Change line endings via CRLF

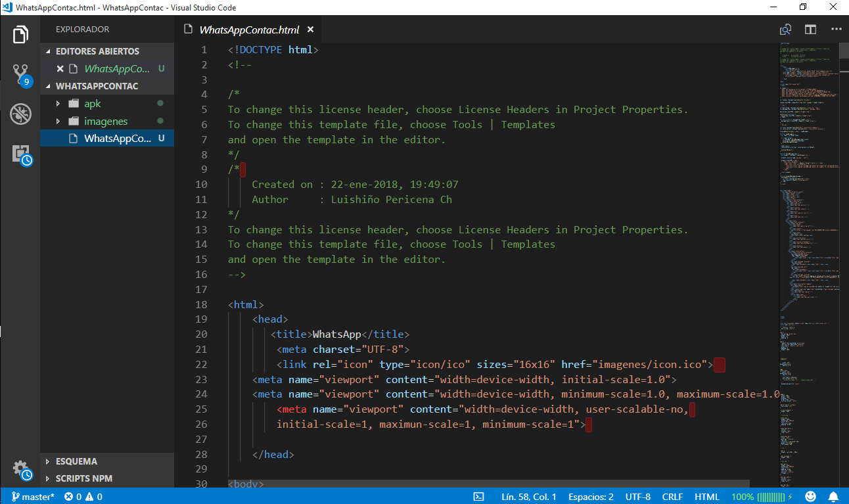pos(672,497)
